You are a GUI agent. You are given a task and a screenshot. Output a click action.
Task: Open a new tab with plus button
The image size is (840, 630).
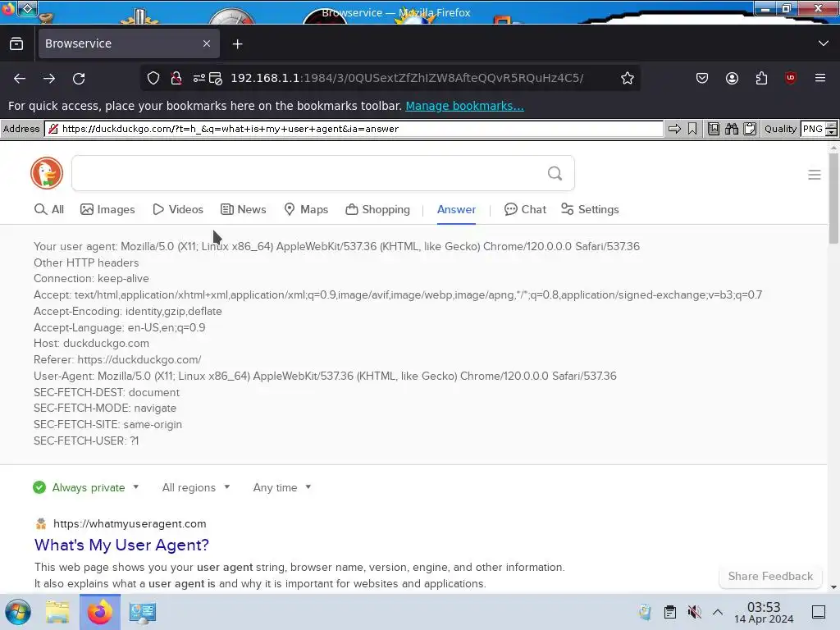tap(237, 44)
